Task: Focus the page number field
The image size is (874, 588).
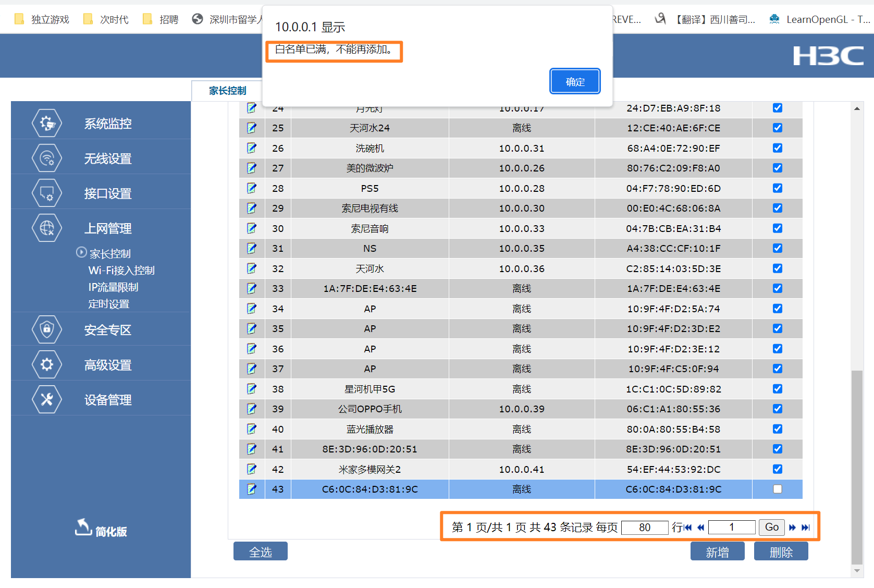Action: [x=732, y=528]
